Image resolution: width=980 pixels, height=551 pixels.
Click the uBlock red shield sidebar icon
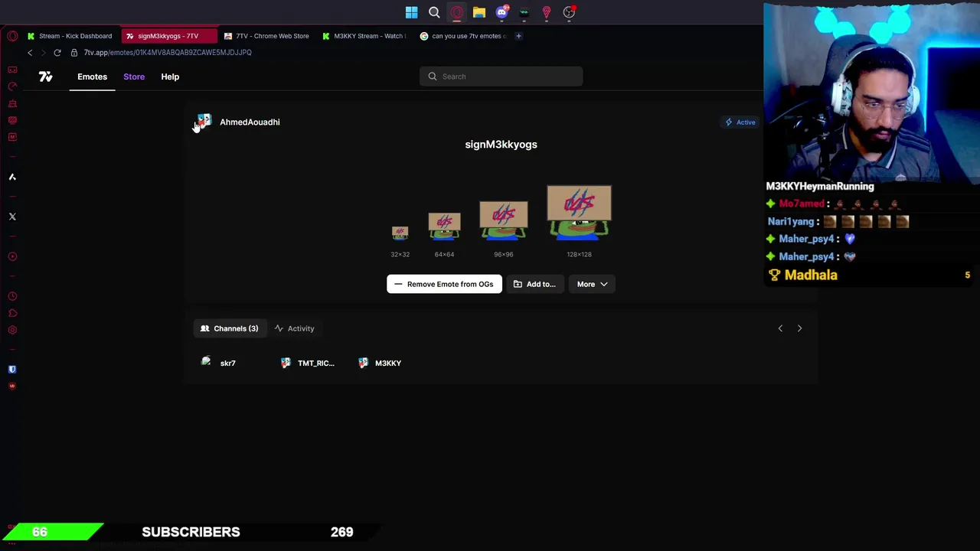click(12, 386)
